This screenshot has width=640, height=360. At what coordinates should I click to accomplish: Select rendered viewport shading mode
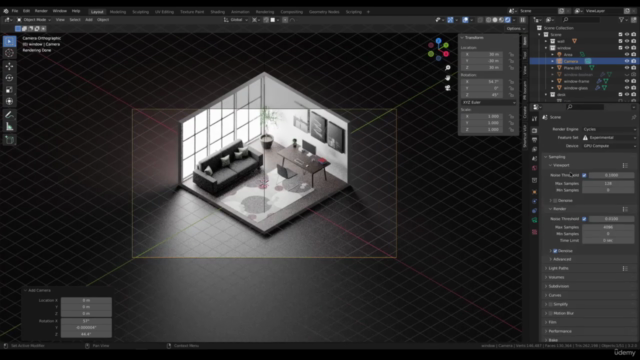click(508, 20)
